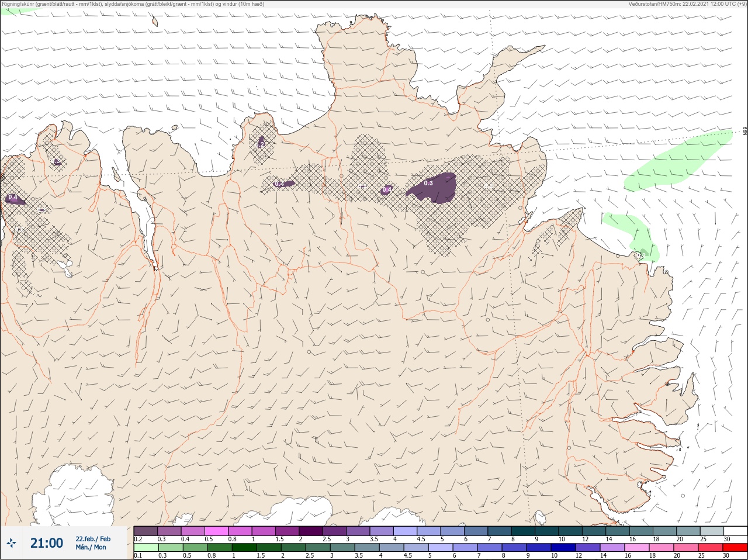Click the 21:00 forecast time label

point(47,543)
